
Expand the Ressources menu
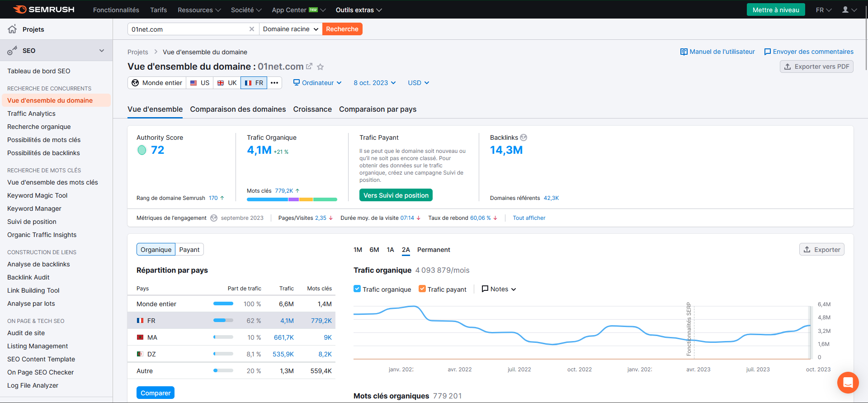point(199,10)
